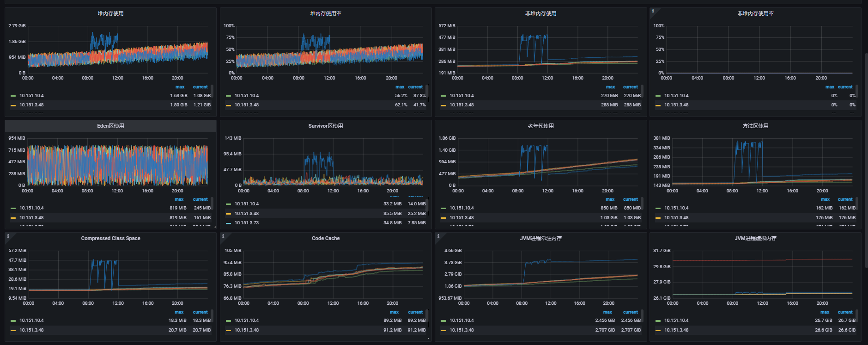Click the 245 MiB current value in Eden区使用

pyautogui.click(x=202, y=208)
